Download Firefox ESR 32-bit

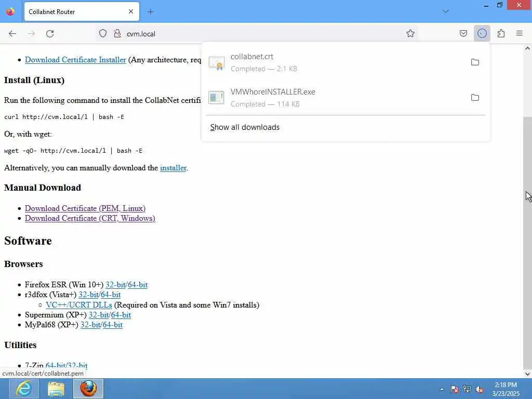tap(115, 285)
